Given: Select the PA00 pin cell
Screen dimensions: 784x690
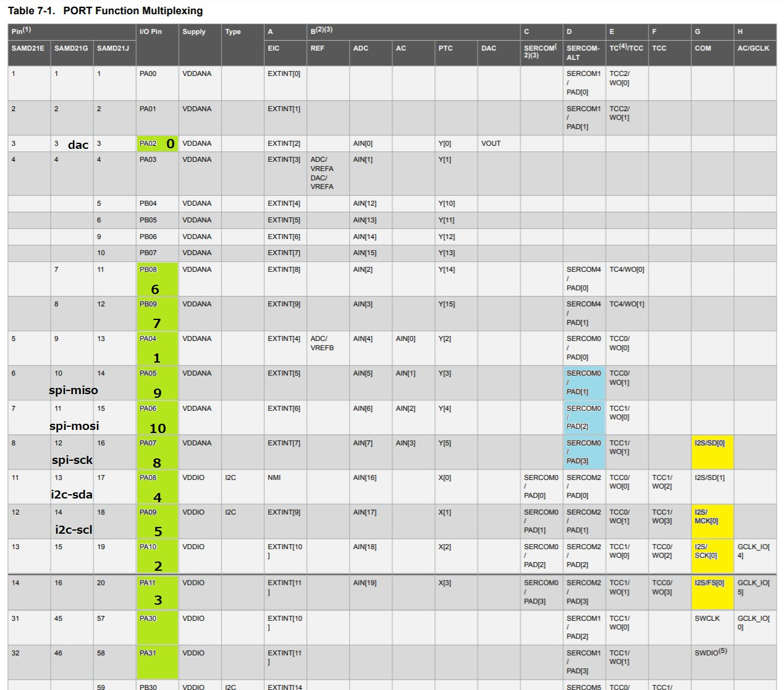Looking at the screenshot, I should point(157,83).
